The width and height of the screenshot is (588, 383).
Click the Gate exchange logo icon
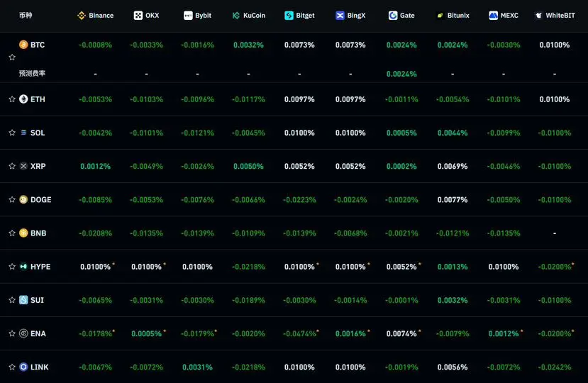tap(393, 16)
